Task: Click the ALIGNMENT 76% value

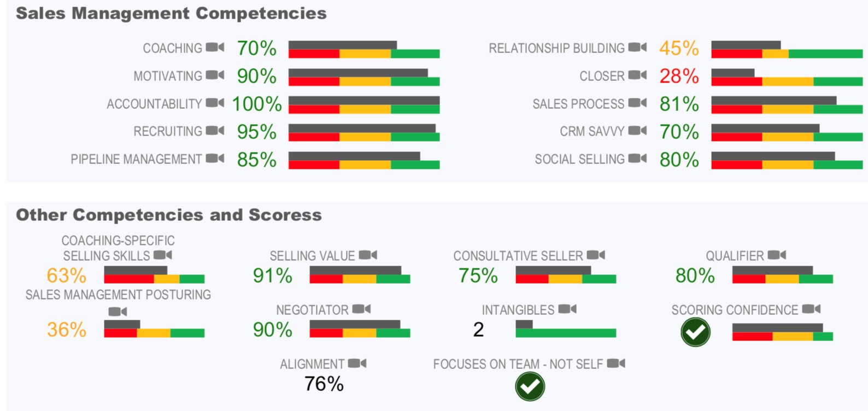Action: point(324,384)
